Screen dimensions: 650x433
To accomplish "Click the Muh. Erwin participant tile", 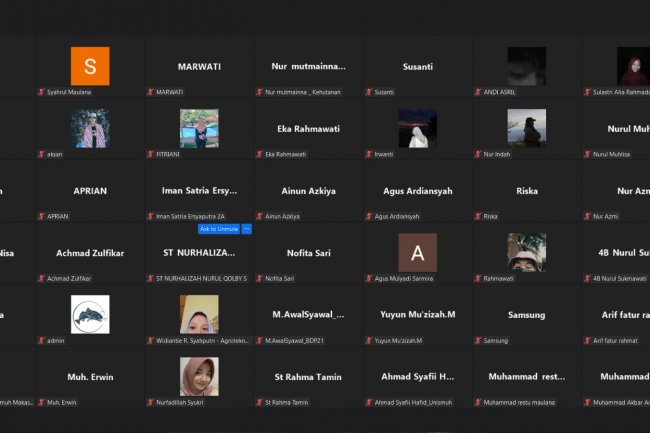I will pyautogui.click(x=90, y=377).
